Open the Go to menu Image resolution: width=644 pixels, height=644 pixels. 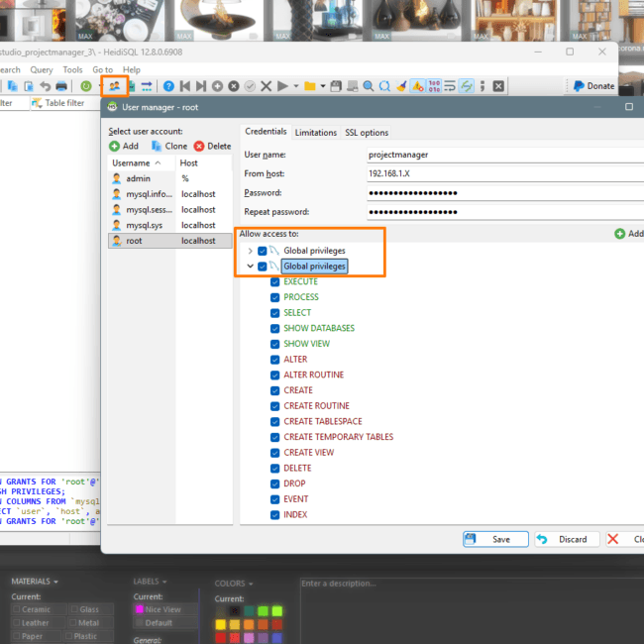coord(103,69)
